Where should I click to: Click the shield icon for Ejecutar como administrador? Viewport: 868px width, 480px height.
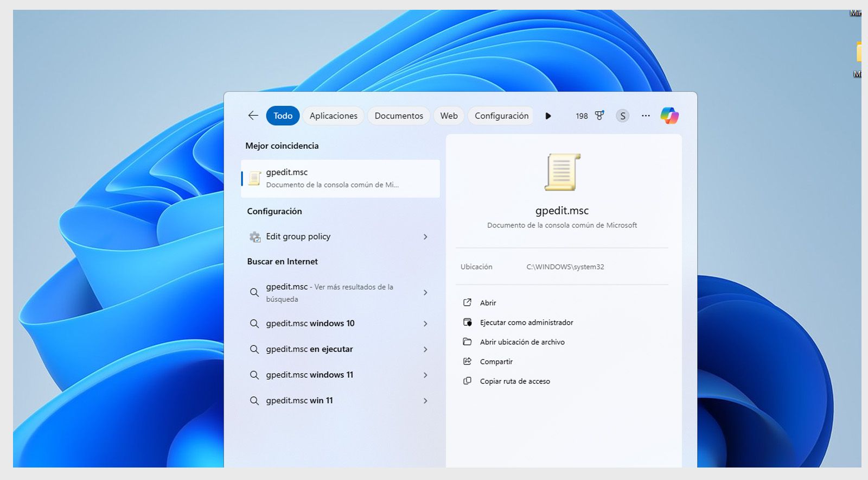[x=467, y=322]
